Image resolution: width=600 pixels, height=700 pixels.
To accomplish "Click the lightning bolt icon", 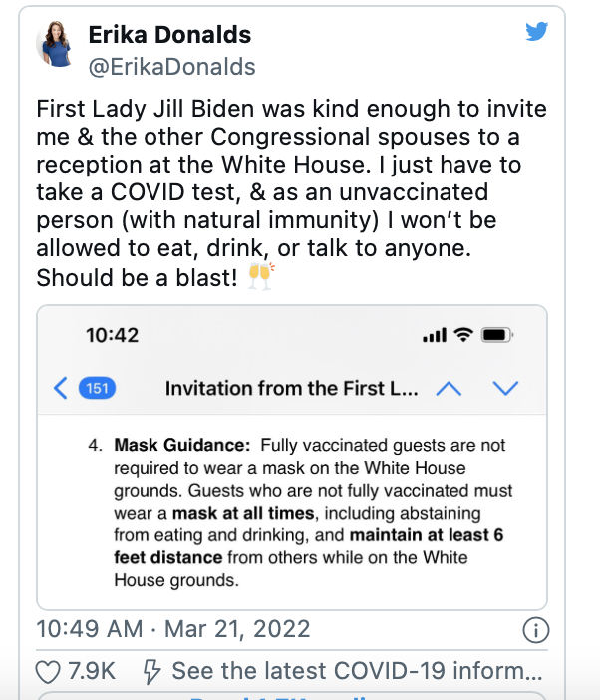I will point(152,670).
